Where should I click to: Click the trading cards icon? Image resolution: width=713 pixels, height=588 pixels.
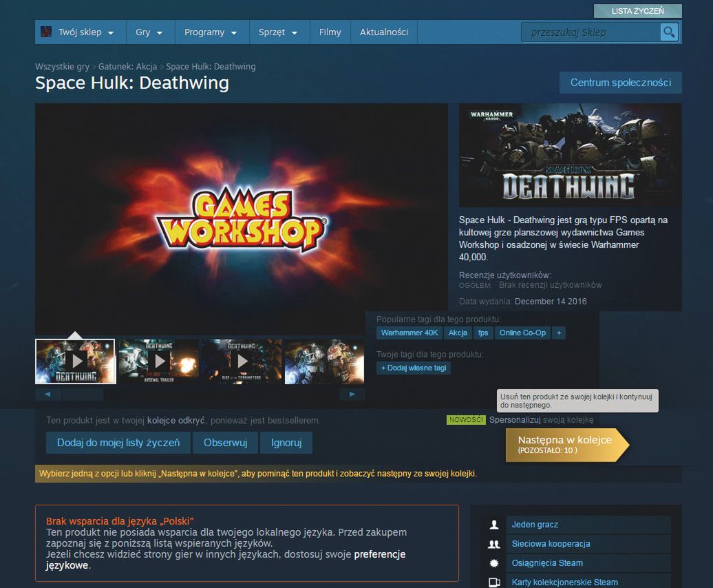494,582
